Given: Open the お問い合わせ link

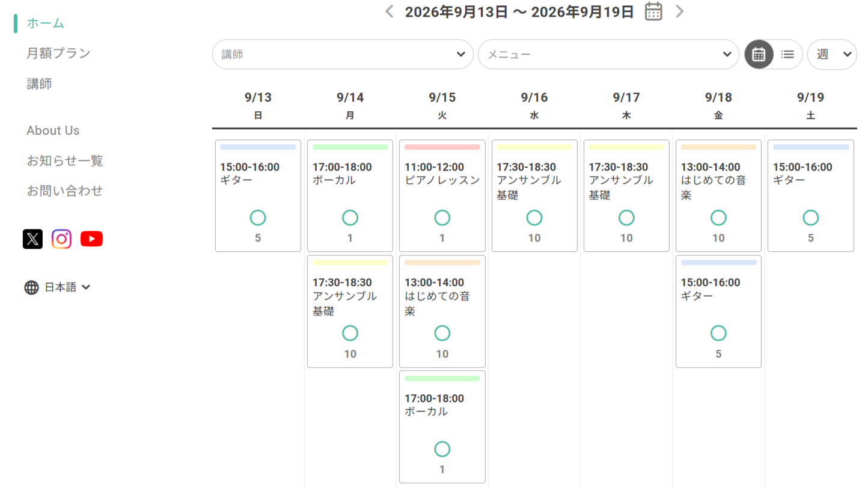Looking at the screenshot, I should click(65, 191).
